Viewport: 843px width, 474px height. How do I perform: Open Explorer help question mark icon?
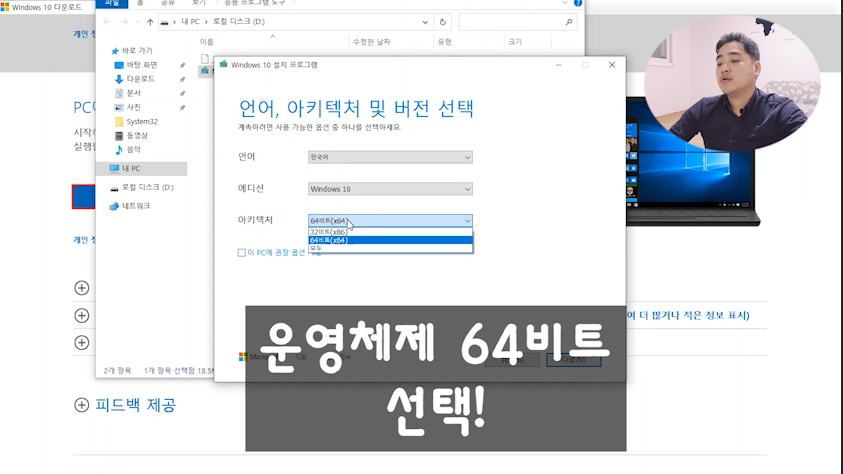[578, 3]
